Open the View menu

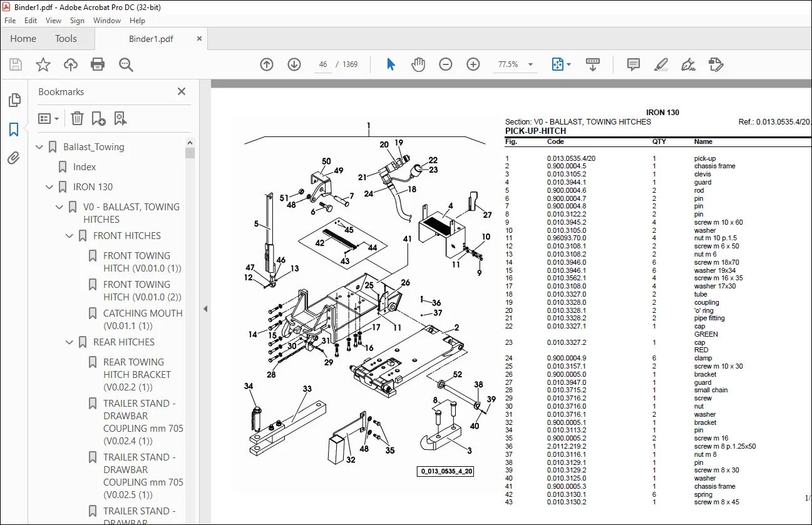coord(54,21)
